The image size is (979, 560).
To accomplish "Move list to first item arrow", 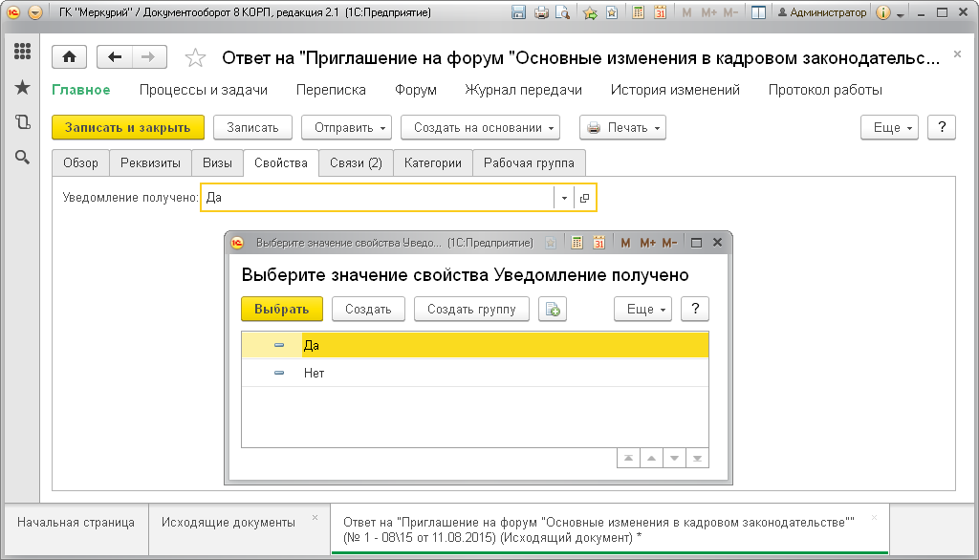I will 629,459.
